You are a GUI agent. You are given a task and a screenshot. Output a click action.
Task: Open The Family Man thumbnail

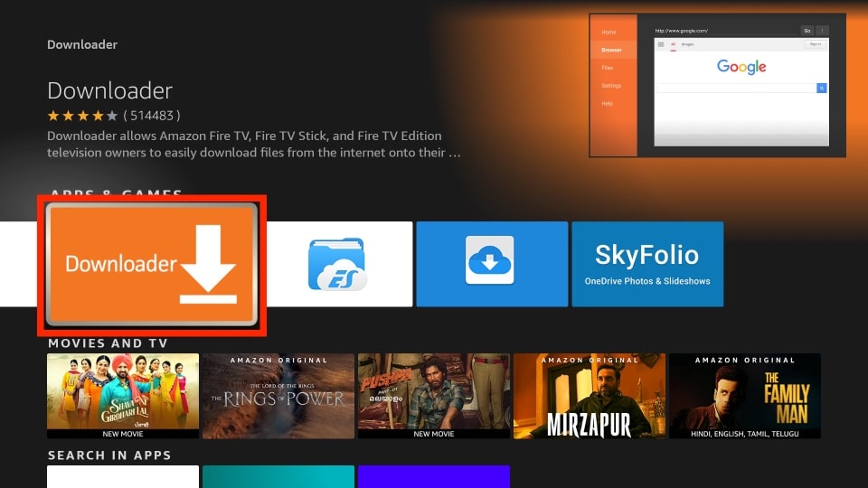(x=745, y=396)
